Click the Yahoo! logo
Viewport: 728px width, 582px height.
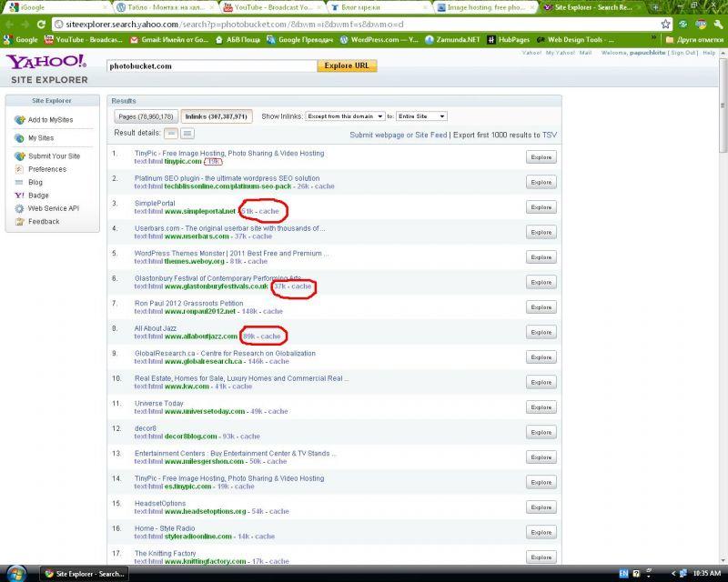point(47,62)
